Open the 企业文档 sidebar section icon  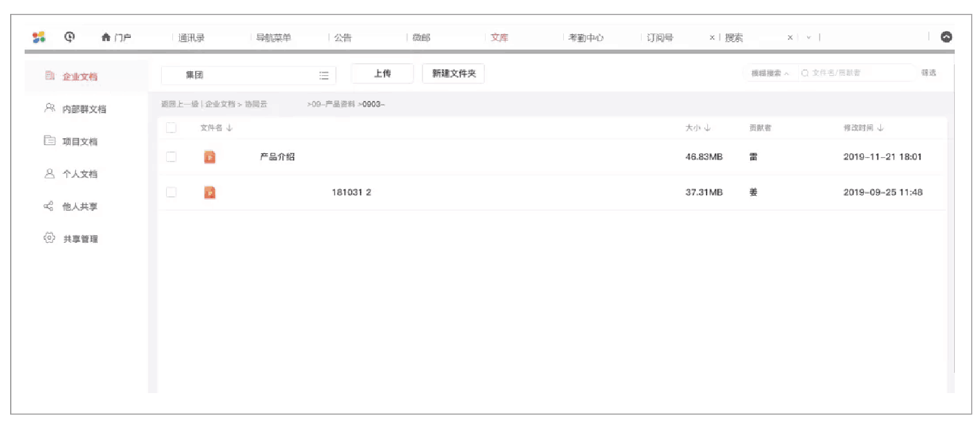coord(50,74)
